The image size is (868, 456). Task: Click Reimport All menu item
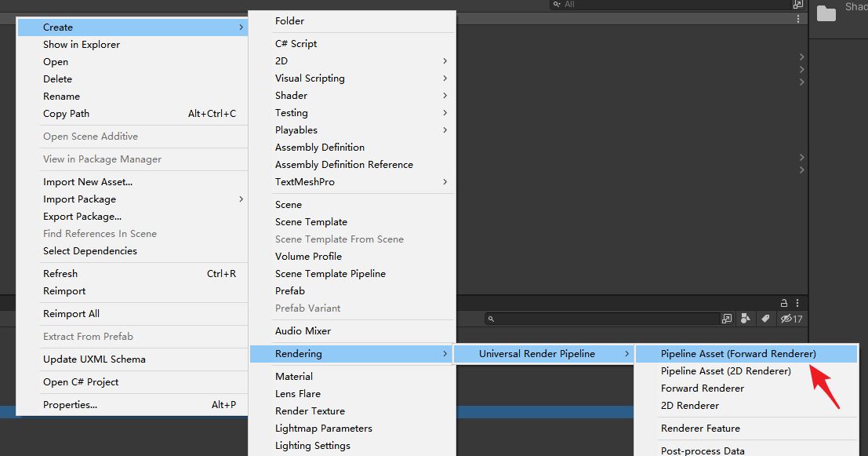click(133, 314)
